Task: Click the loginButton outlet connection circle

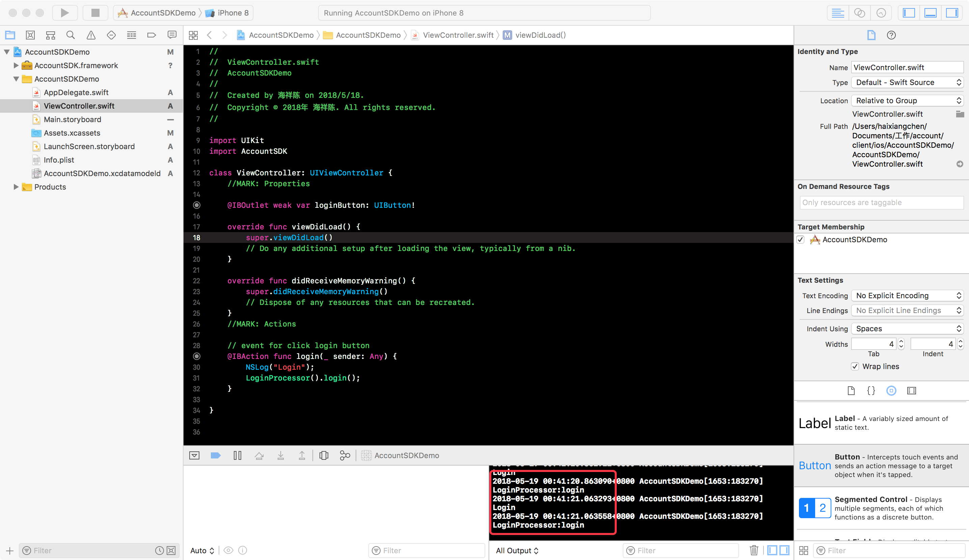Action: coord(196,205)
